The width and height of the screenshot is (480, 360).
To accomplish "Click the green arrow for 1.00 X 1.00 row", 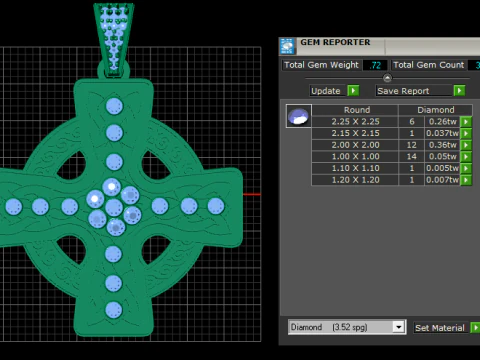I will (x=466, y=157).
